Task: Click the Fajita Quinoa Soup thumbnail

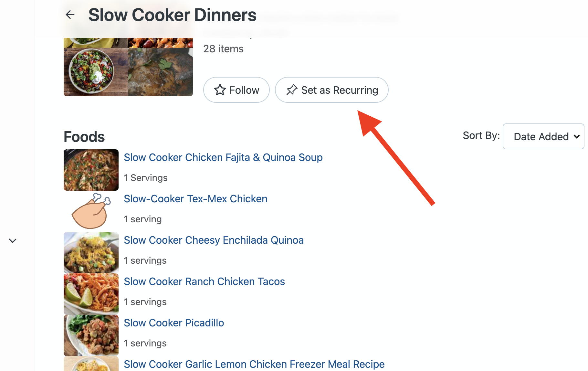Action: tap(91, 170)
